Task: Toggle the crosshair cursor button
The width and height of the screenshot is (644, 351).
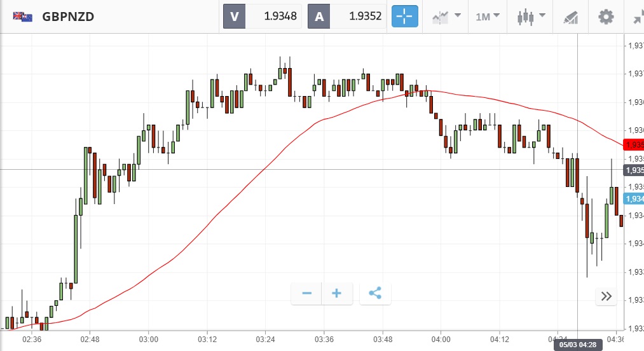Action: point(405,17)
